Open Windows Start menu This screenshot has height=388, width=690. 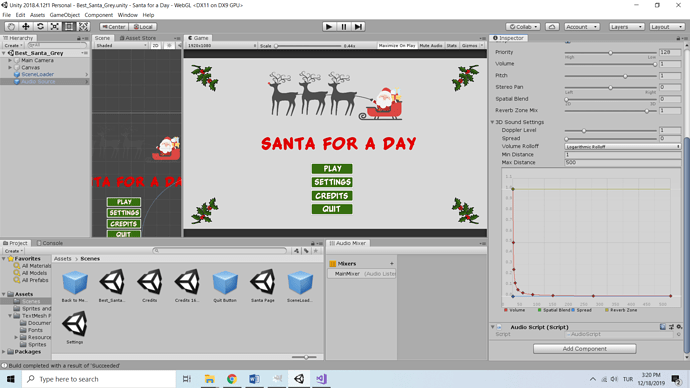pos(11,379)
